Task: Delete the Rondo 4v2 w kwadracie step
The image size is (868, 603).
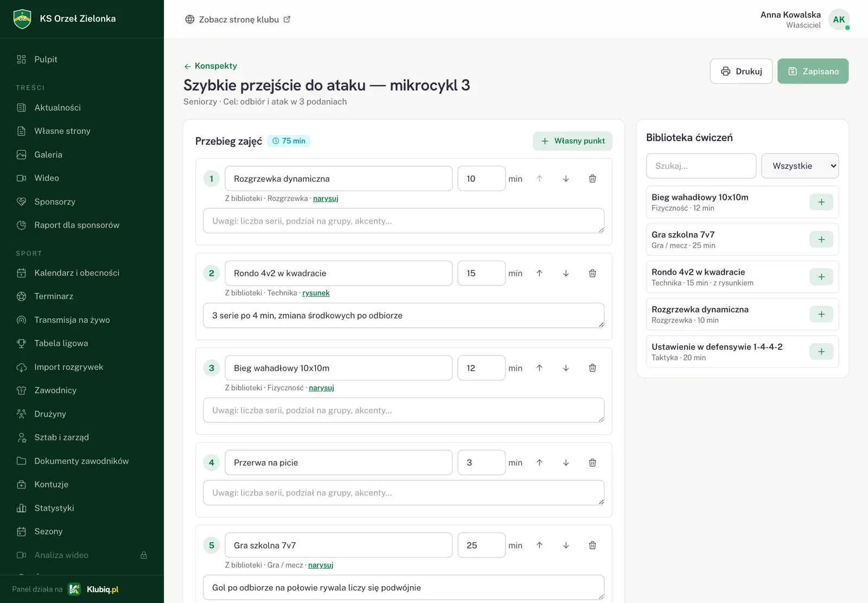Action: [x=592, y=273]
